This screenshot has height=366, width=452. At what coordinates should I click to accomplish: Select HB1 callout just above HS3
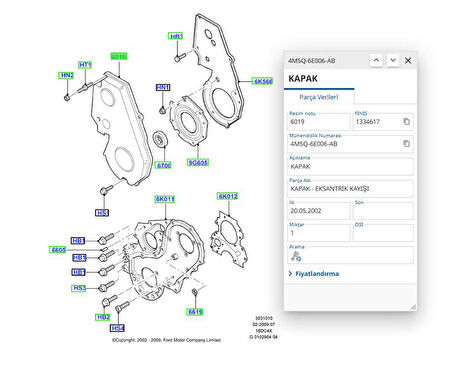79,272
